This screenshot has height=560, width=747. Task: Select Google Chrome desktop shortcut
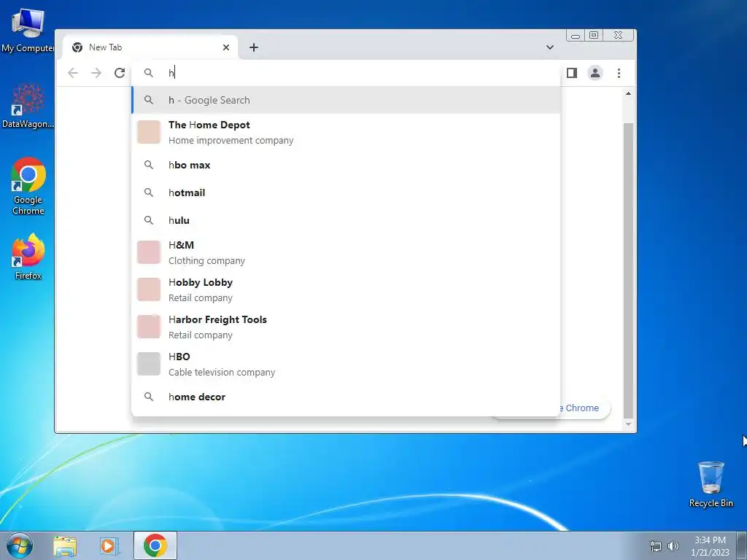point(28,186)
